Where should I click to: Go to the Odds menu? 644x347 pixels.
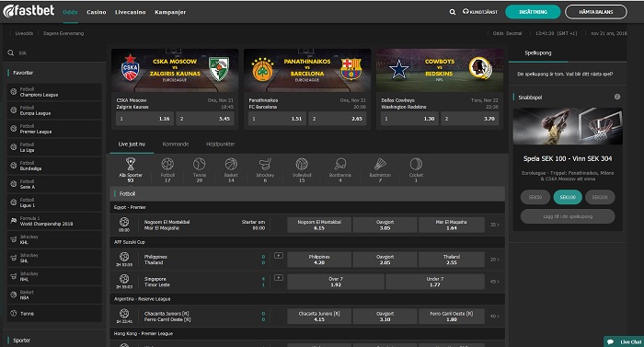(x=70, y=12)
